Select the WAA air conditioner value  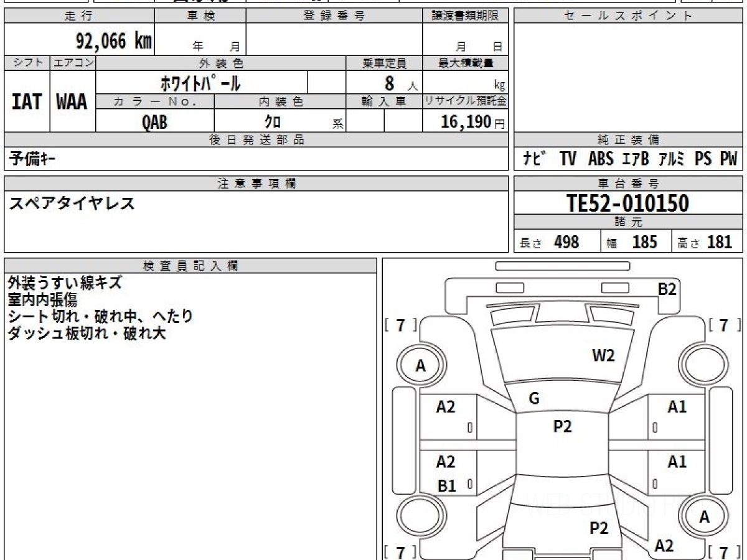(x=72, y=102)
